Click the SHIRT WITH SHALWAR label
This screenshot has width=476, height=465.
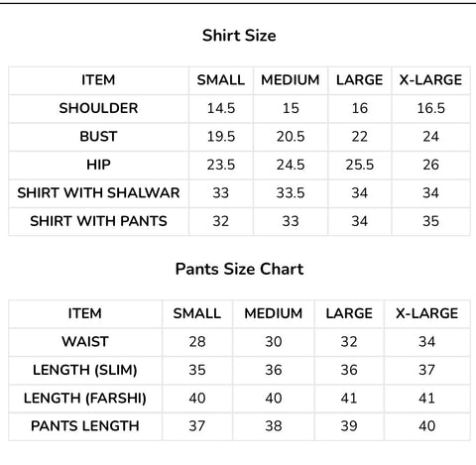click(98, 193)
